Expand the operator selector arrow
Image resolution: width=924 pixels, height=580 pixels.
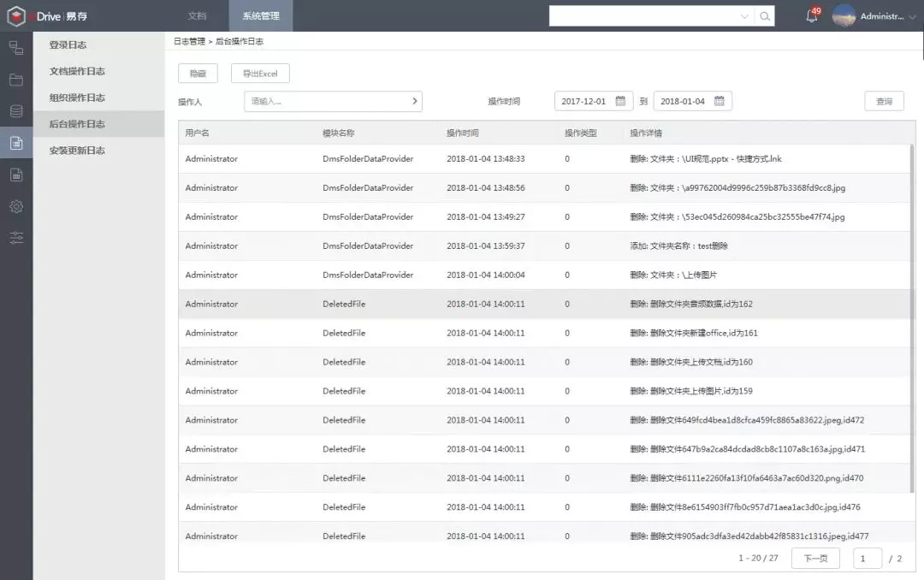pos(414,101)
